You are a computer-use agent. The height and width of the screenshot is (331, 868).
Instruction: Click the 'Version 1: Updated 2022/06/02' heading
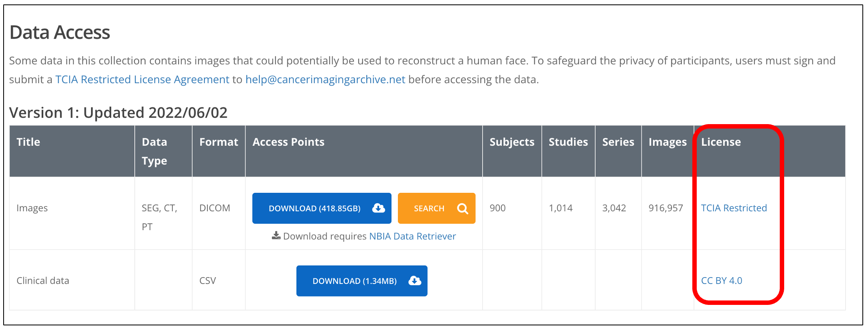tap(118, 113)
